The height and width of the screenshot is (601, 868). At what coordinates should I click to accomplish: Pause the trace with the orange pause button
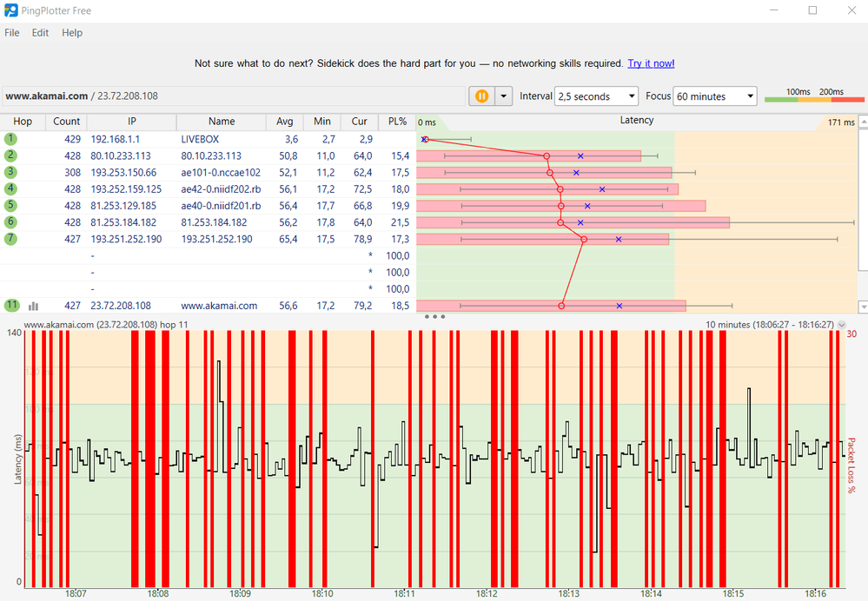[481, 96]
